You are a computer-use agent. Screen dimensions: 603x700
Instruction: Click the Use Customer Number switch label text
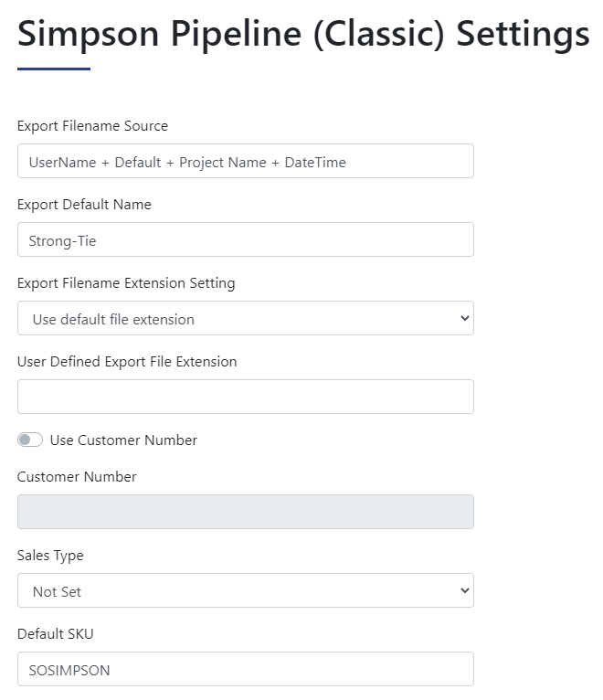[x=123, y=440]
